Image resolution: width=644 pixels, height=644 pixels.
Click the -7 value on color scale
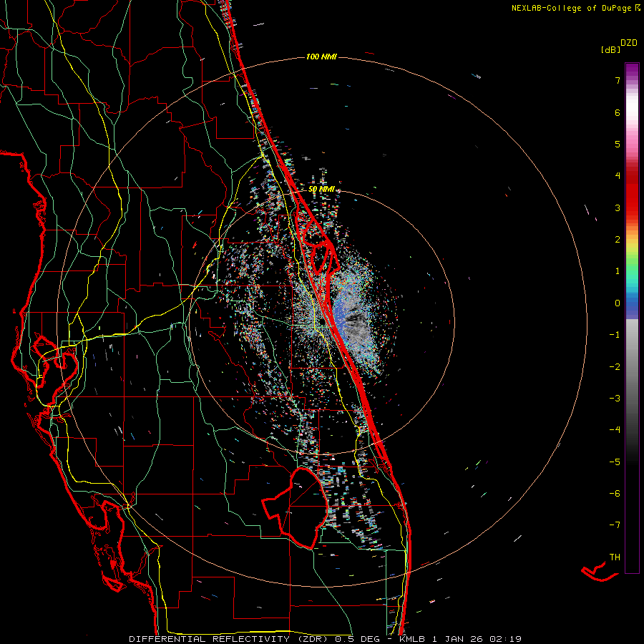click(615, 525)
